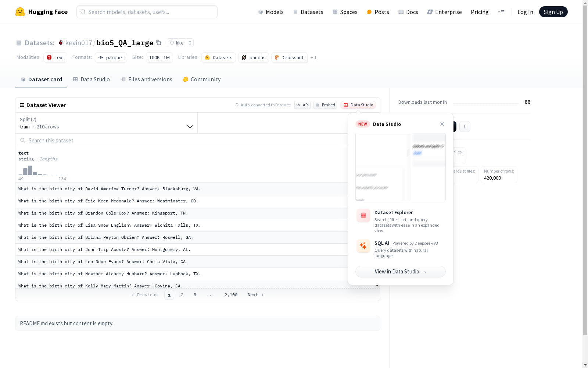Close the Data Studio popup
The width and height of the screenshot is (588, 368).
[x=442, y=124]
